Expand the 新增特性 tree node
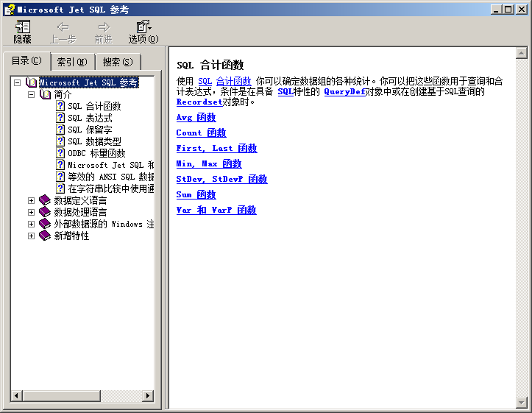The image size is (532, 413). (x=31, y=236)
